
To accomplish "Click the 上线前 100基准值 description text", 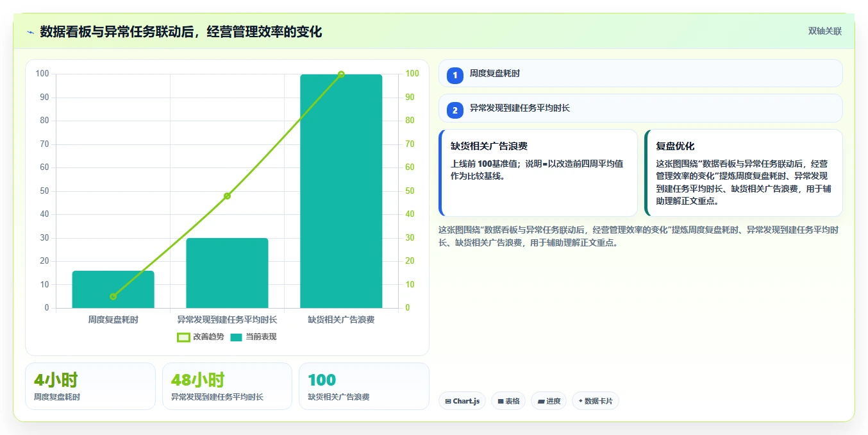I will click(537, 169).
